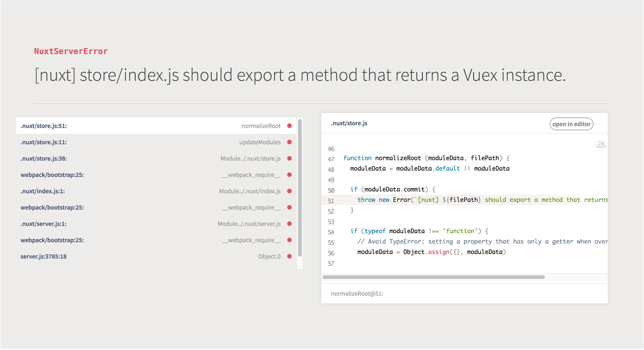The image size is (644, 350).
Task: Click the code panel horizontal scrollbar
Action: tap(434, 277)
